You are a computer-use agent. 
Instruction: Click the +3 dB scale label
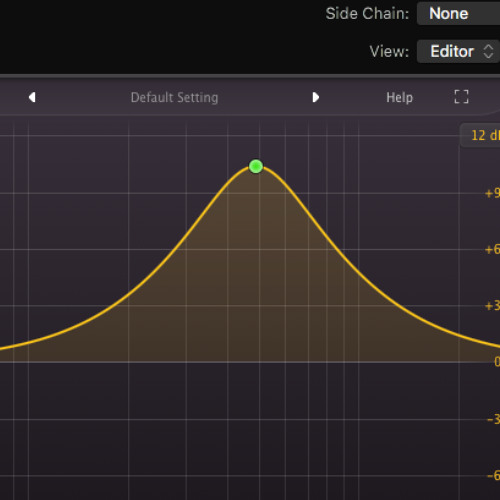(x=492, y=306)
